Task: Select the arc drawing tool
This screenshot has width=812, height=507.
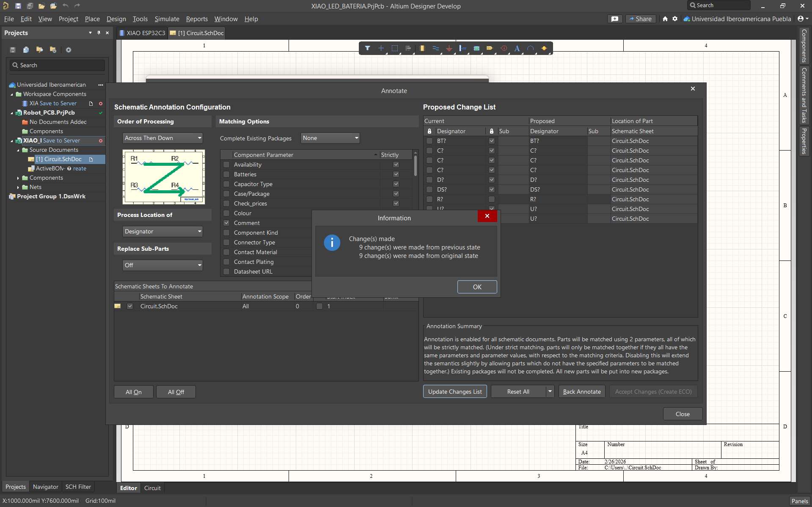Action: click(531, 48)
